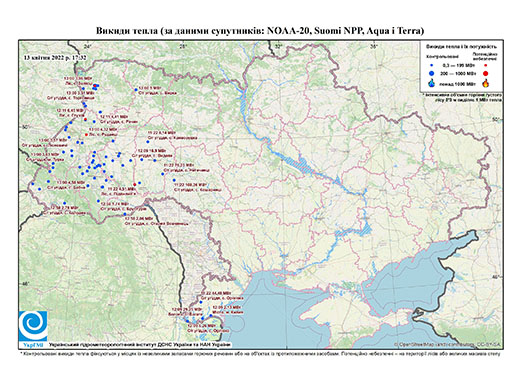Click the '12:11 6,41 МВт' label near Рясне
The width and height of the screenshot is (520, 368).
[114, 117]
